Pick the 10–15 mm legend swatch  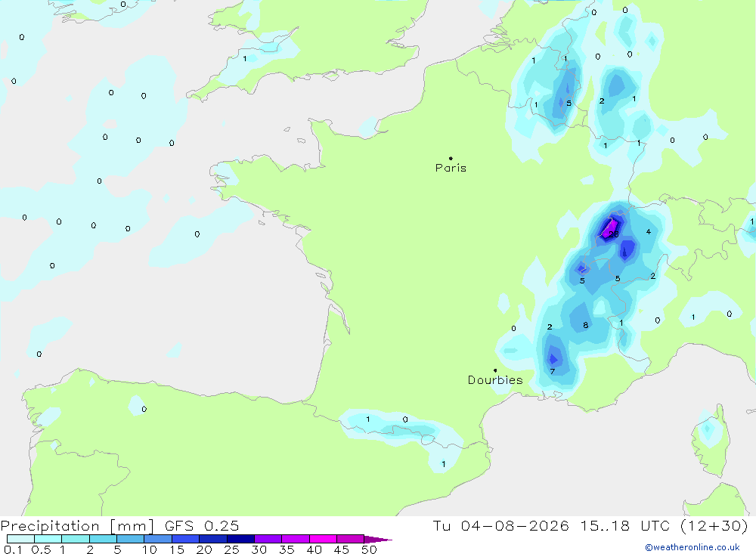tap(158, 539)
